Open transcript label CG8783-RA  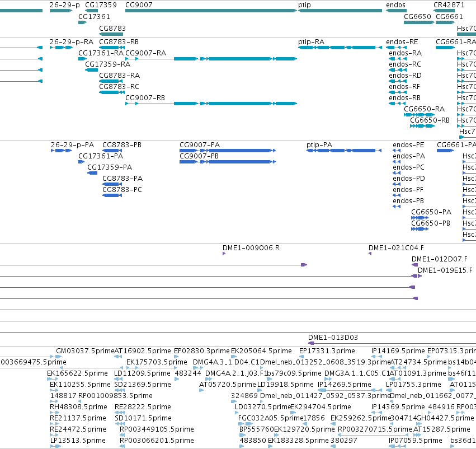click(119, 76)
